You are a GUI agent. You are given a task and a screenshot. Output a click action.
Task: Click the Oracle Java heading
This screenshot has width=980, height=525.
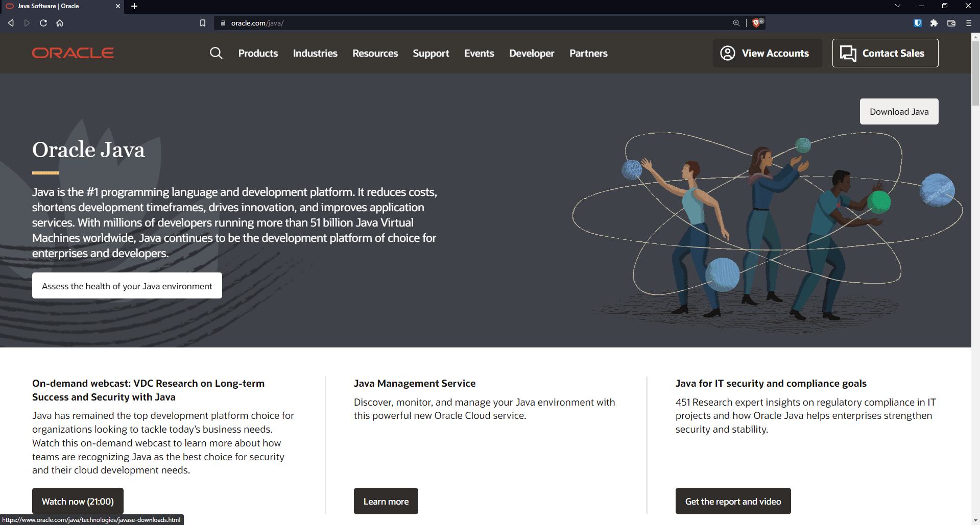88,149
